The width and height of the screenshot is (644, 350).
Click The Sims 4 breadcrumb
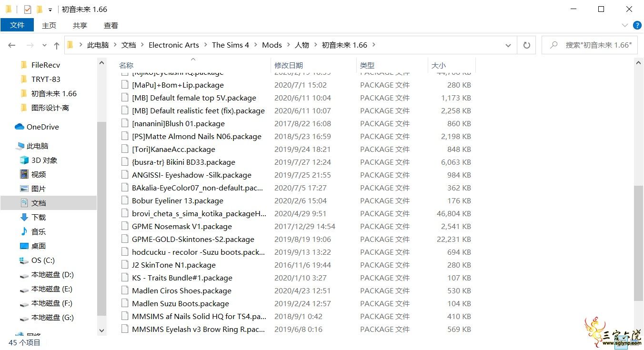coord(231,45)
